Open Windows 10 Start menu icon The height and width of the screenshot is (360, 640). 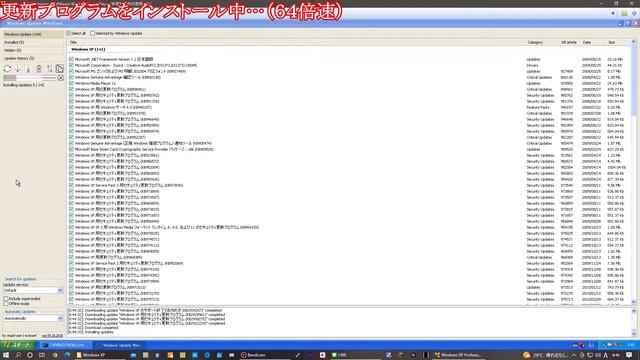tap(6, 355)
